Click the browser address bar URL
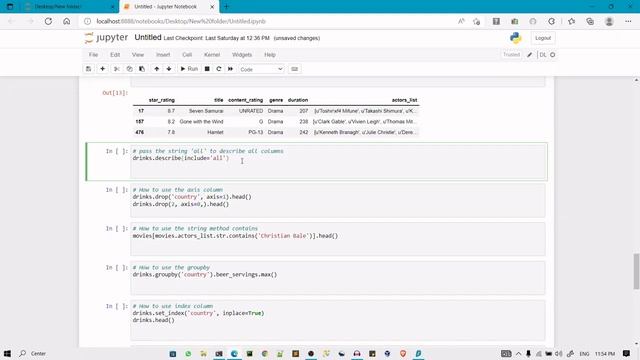Image resolution: width=640 pixels, height=360 pixels. coord(181,21)
